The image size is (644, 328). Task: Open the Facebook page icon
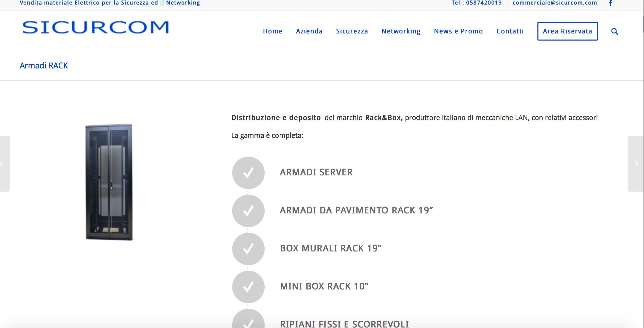(611, 3)
